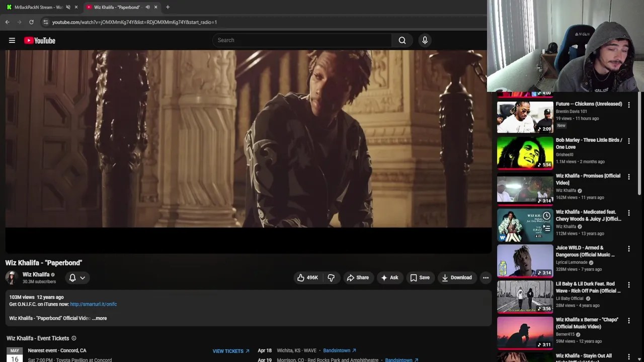This screenshot has width=644, height=362.
Task: Open the Lyrical Lemonade channel name
Action: pyautogui.click(x=572, y=262)
